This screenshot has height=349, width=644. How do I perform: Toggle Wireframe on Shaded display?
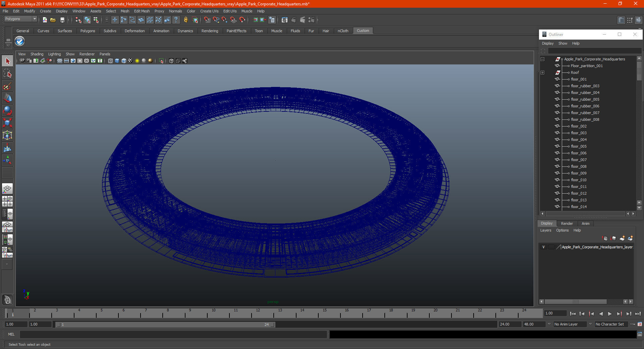pyautogui.click(x=124, y=61)
